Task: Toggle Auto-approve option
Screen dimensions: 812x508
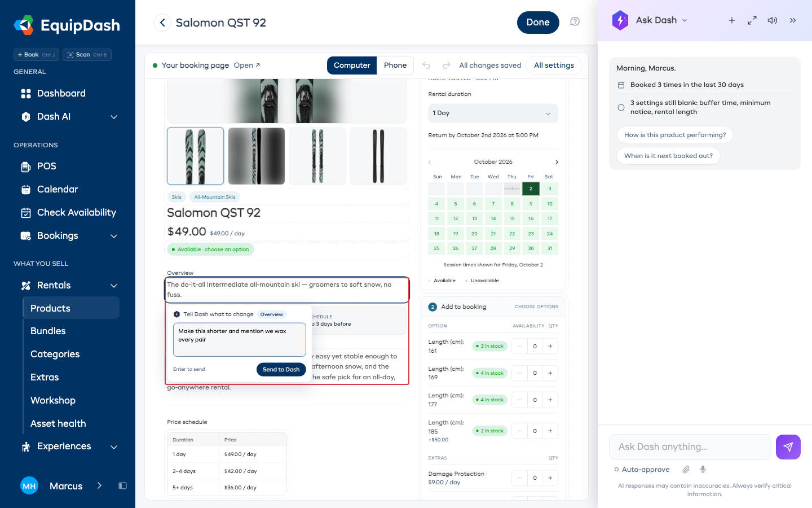Action: point(642,470)
